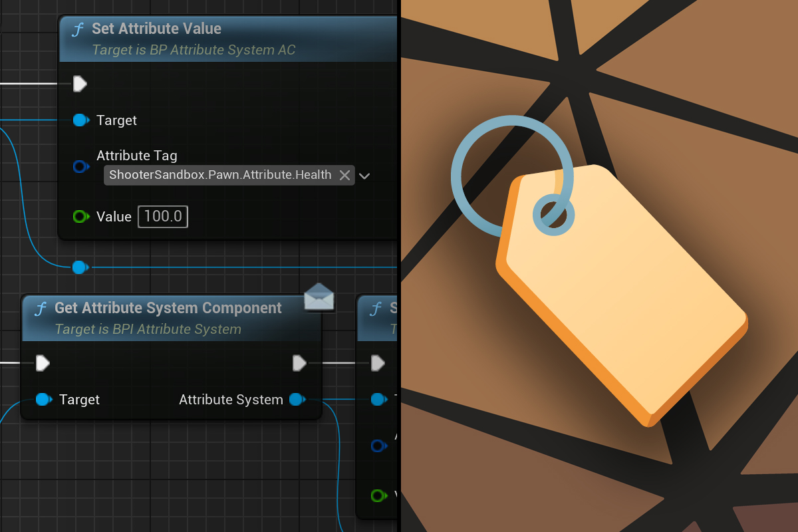The image size is (798, 532).
Task: Expand the Attribute Tag dropdown chevron
Action: tap(364, 176)
